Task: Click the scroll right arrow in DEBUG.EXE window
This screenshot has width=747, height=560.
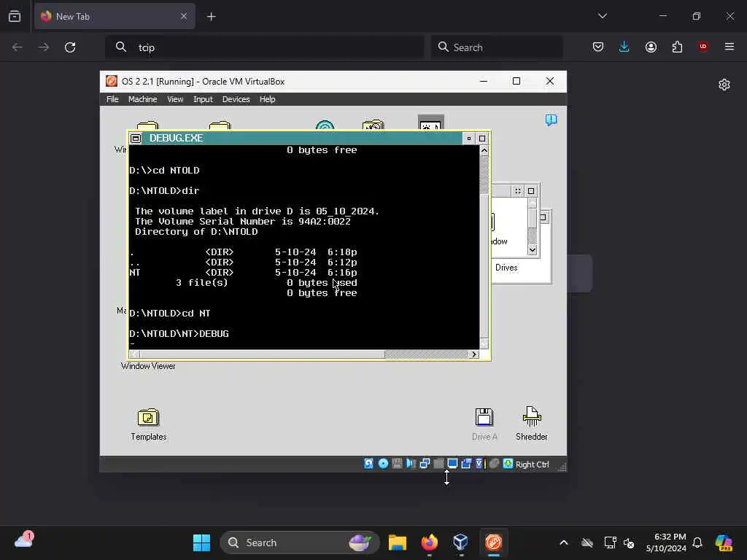Action: click(473, 354)
